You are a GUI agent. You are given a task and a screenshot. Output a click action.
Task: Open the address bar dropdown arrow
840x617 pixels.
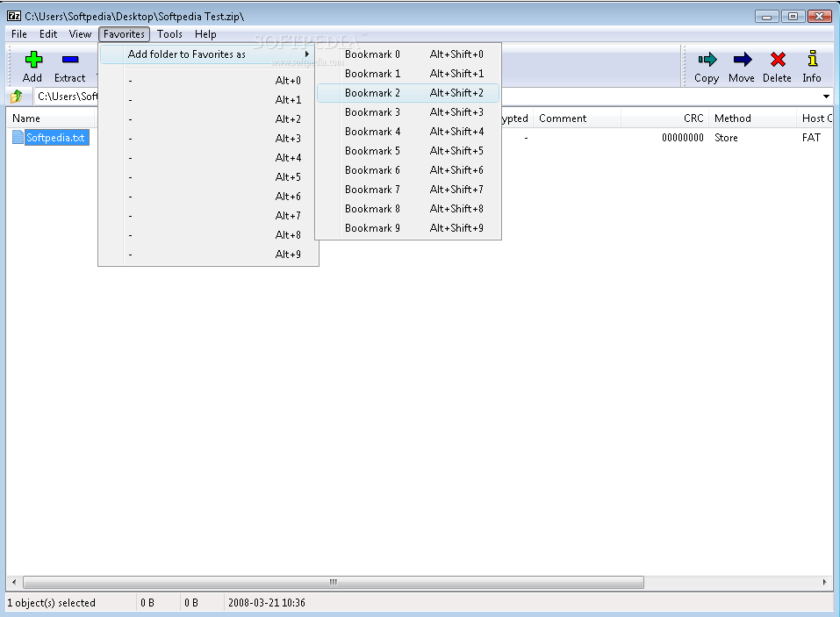(x=826, y=97)
